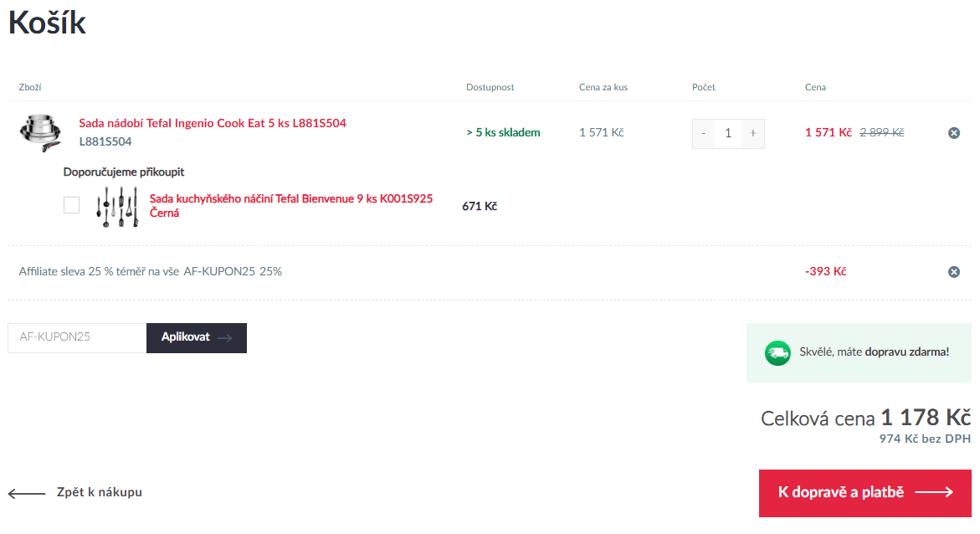
Task: Click the Košík page heading
Action: click(x=47, y=23)
